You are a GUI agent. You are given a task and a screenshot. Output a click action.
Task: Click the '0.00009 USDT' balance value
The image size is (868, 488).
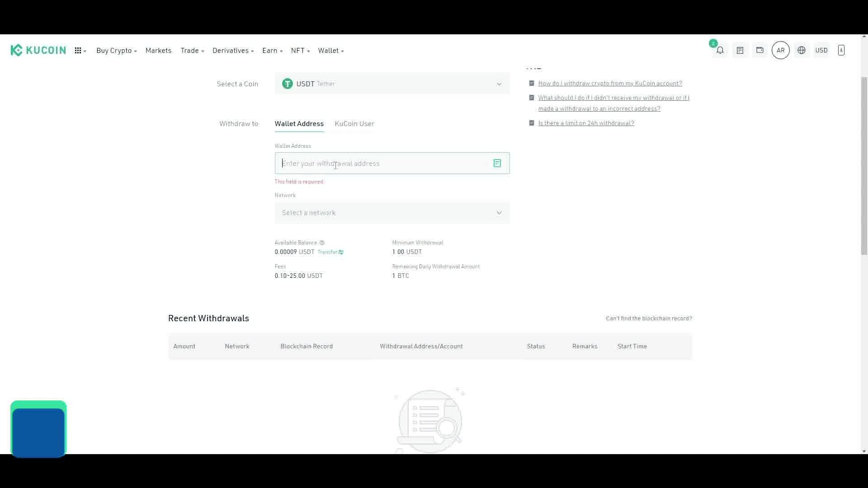click(294, 252)
